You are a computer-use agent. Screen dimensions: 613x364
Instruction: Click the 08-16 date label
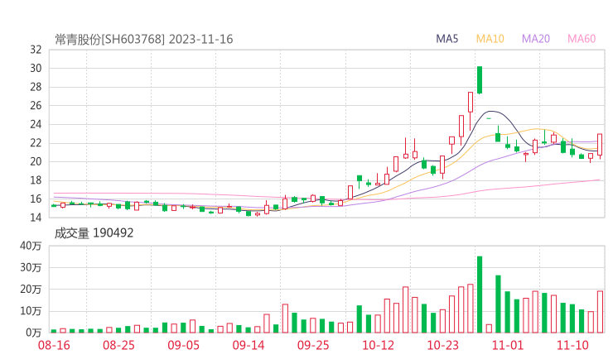coord(54,345)
